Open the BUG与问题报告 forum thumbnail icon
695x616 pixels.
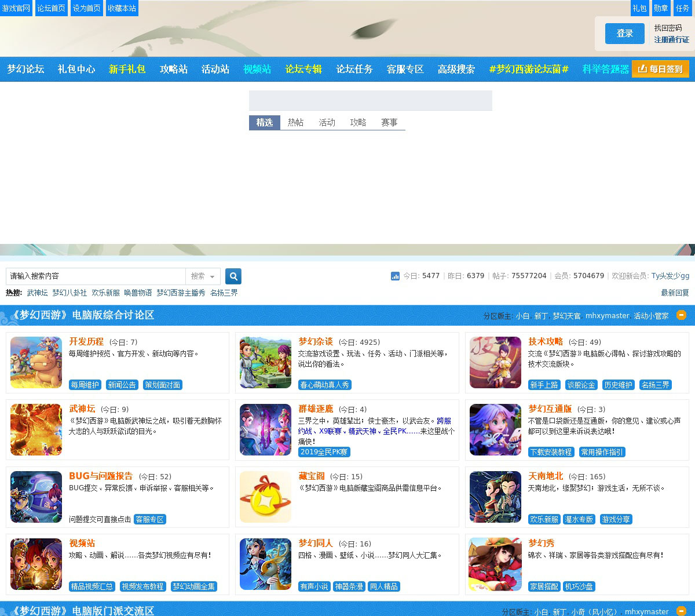pyautogui.click(x=36, y=497)
